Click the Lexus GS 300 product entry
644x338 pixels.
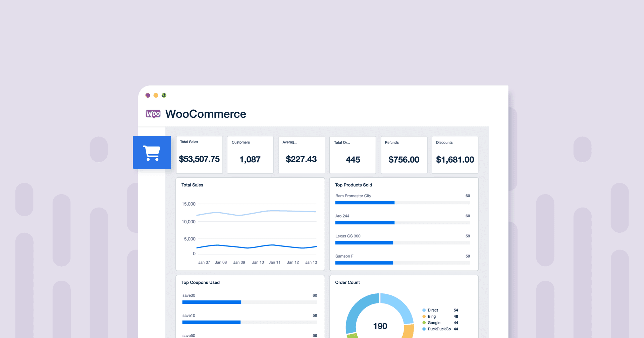click(x=348, y=236)
